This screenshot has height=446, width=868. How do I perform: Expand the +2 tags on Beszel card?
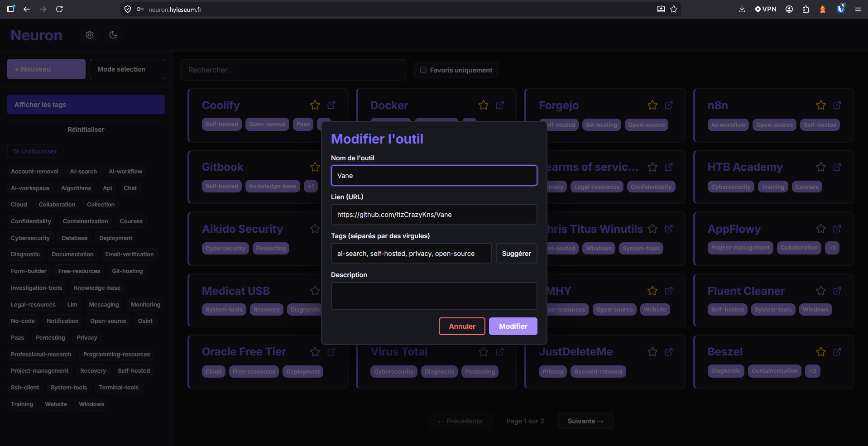(x=813, y=371)
